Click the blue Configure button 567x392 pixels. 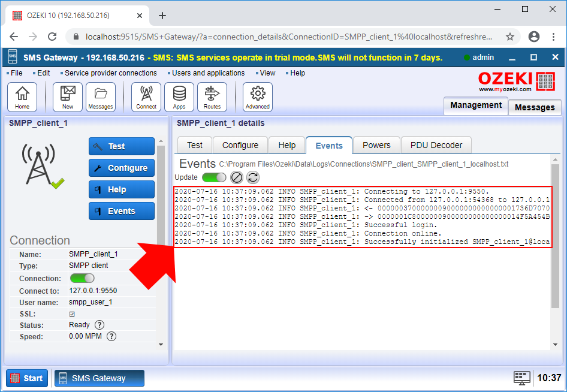122,168
